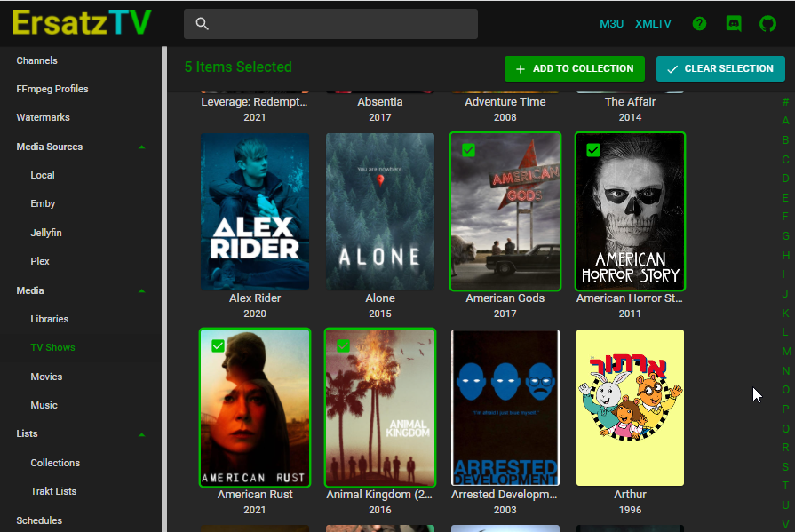Viewport: 795px width, 532px height.
Task: Open the Schedules page
Action: (x=39, y=520)
